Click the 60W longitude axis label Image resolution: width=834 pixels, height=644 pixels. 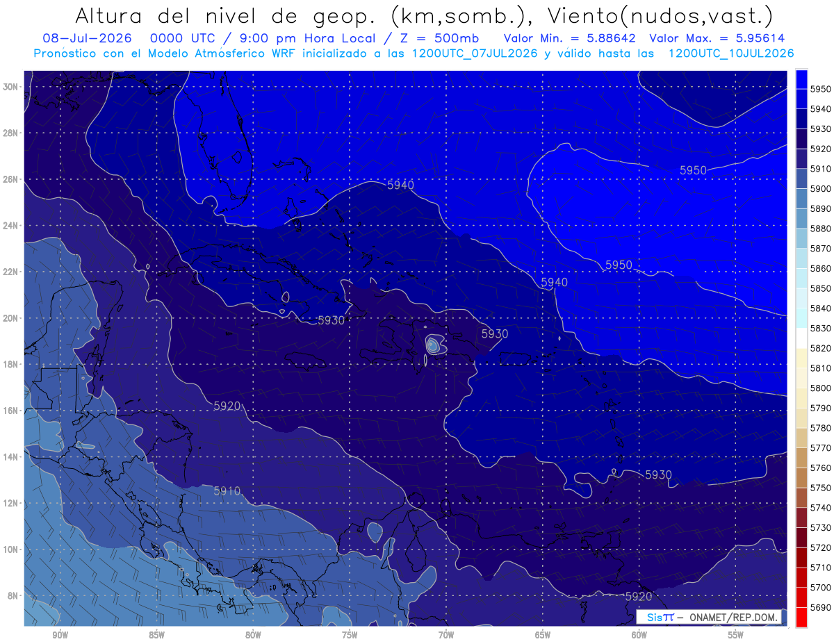[639, 635]
